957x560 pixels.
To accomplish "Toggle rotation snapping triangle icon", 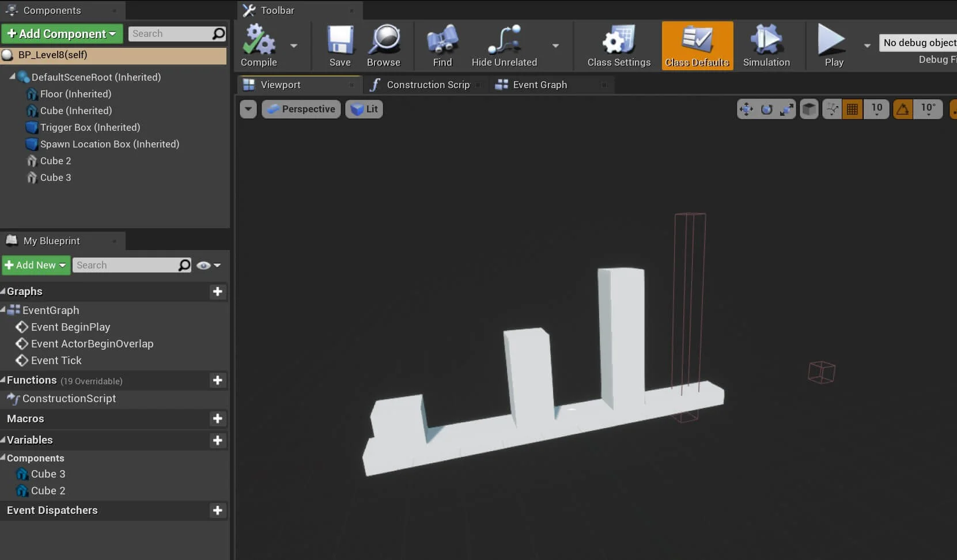I will click(x=902, y=109).
